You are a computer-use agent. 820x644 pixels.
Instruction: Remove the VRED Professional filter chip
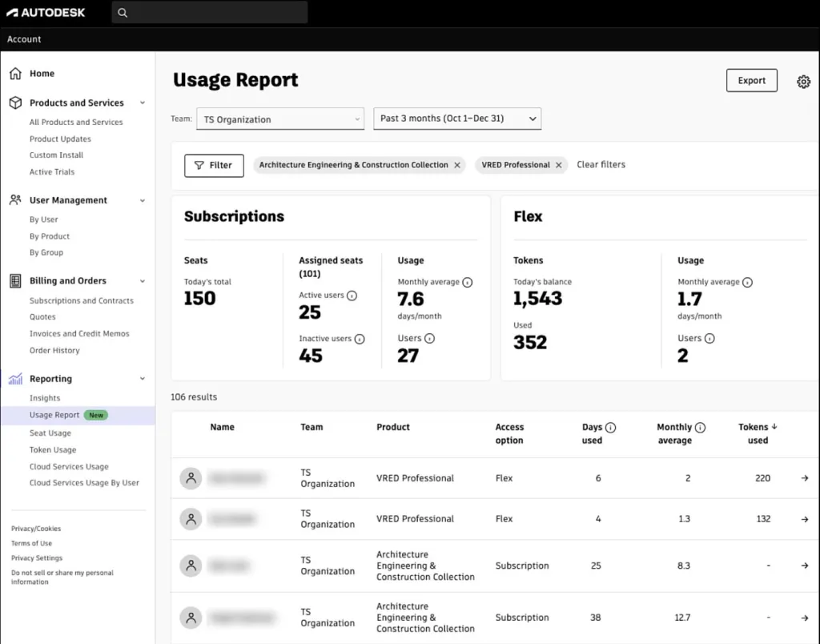pos(559,165)
